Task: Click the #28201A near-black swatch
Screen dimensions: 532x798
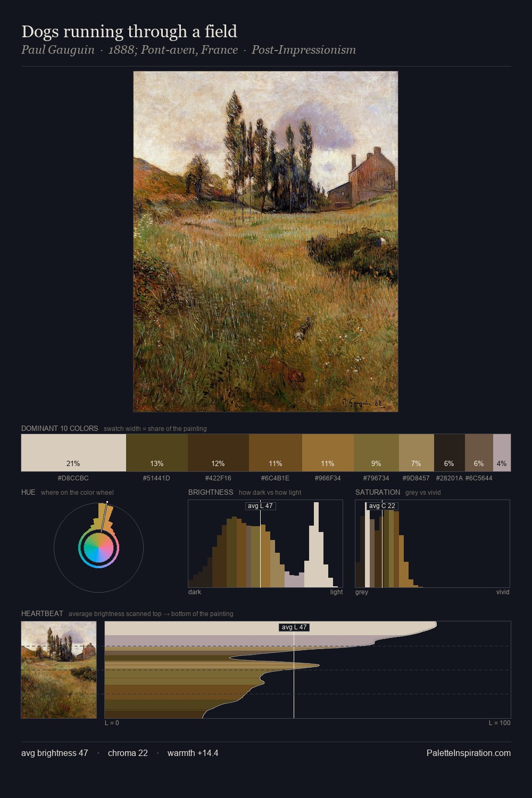Action: point(450,453)
